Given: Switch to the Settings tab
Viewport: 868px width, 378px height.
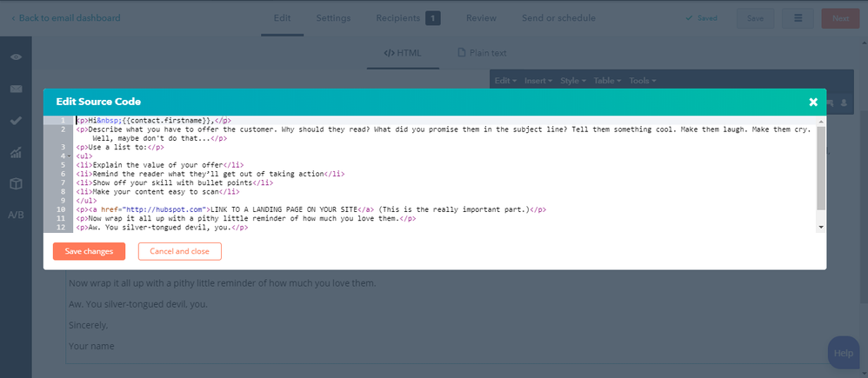Looking at the screenshot, I should 333,18.
